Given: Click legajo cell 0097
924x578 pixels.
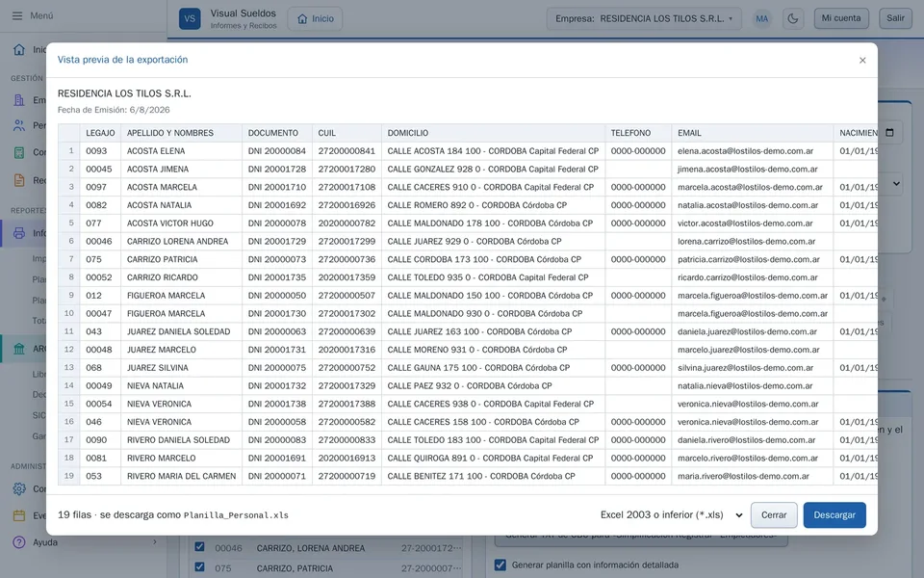Looking at the screenshot, I should pyautogui.click(x=100, y=187).
